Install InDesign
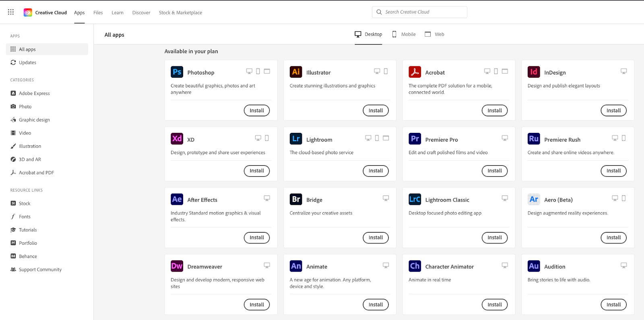This screenshot has width=644, height=320. [x=613, y=111]
